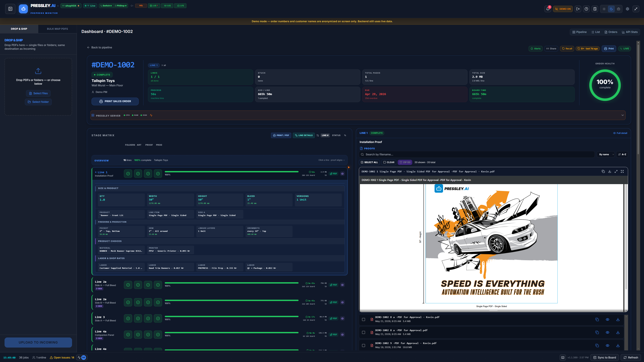Screen dimensions: 644x362
Task: Click Upload to Incoming button
Action: point(38,342)
